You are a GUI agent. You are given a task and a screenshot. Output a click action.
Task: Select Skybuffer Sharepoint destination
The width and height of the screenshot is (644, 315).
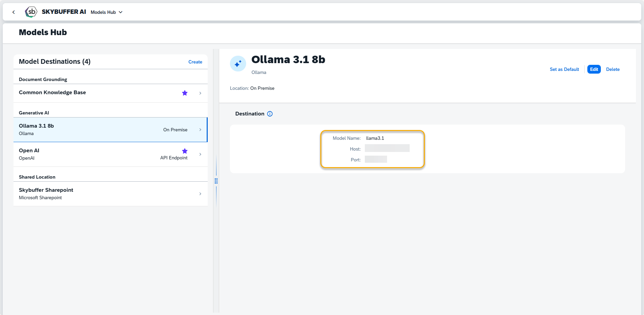pyautogui.click(x=110, y=194)
